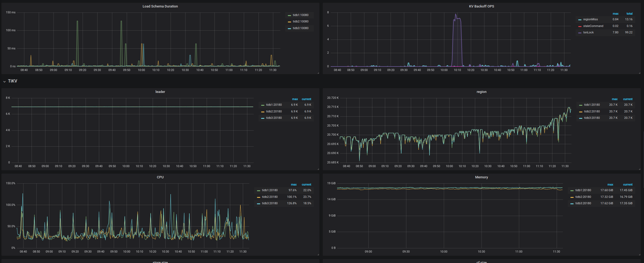The width and height of the screenshot is (644, 263).
Task: Click staleCommand red color icon in legend
Action: pyautogui.click(x=580, y=26)
